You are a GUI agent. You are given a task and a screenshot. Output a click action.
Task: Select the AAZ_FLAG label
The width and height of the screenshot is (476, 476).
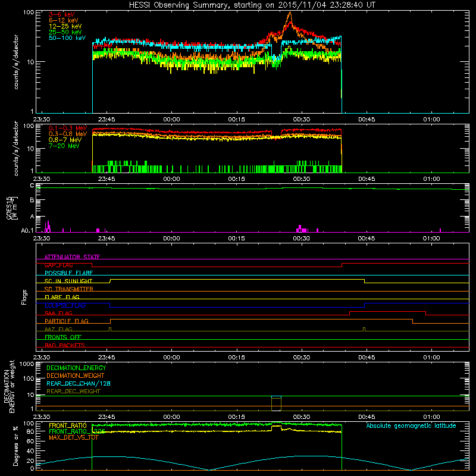(58, 329)
